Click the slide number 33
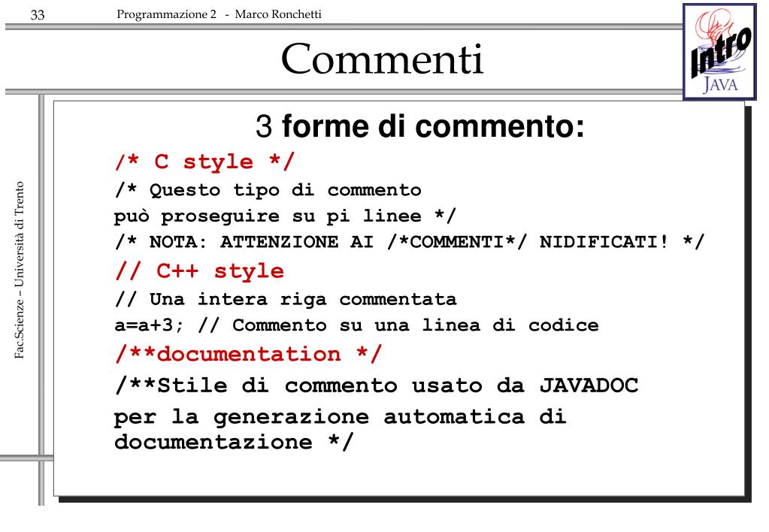 [38, 15]
